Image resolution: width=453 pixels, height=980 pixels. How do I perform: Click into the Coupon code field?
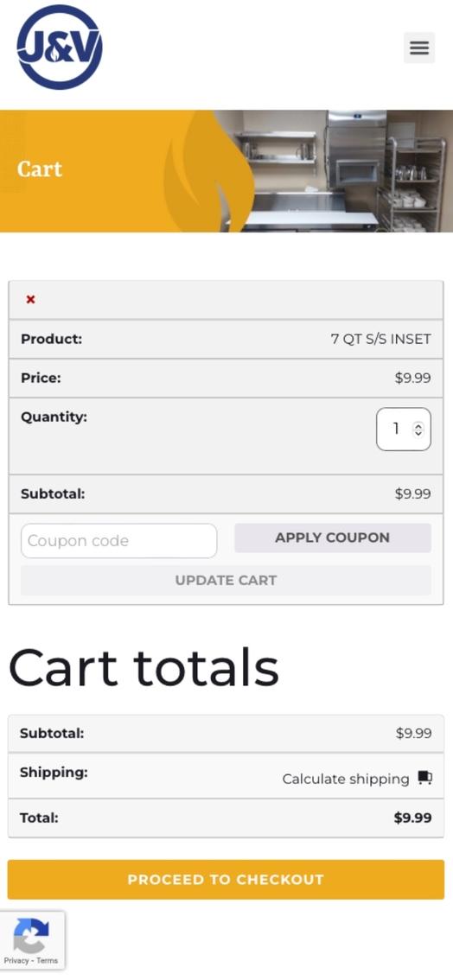(x=118, y=541)
